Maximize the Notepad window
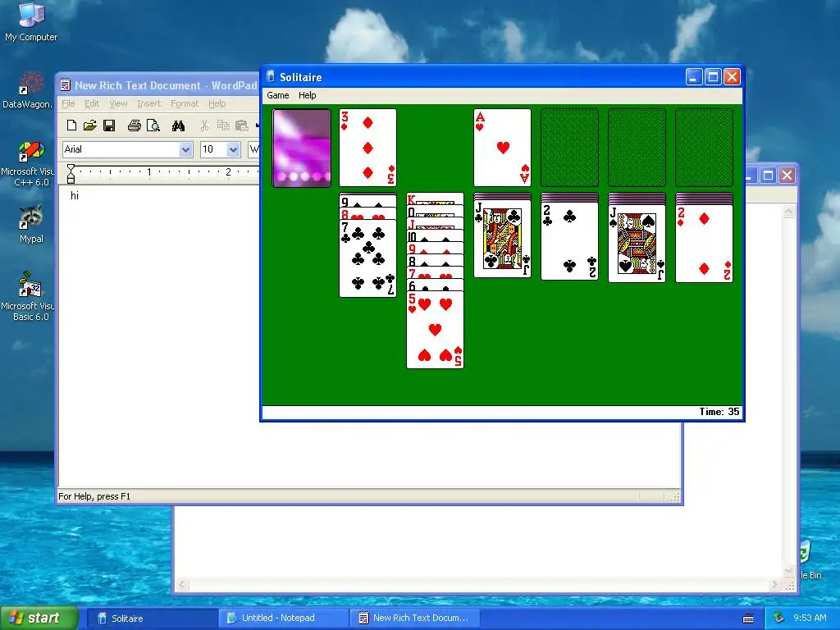The height and width of the screenshot is (630, 840). (x=768, y=176)
